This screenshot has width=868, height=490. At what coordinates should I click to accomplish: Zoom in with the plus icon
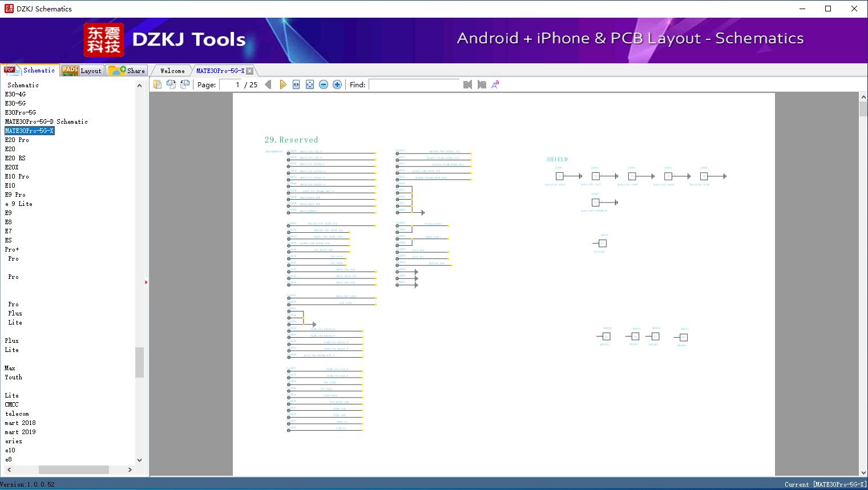tap(337, 84)
